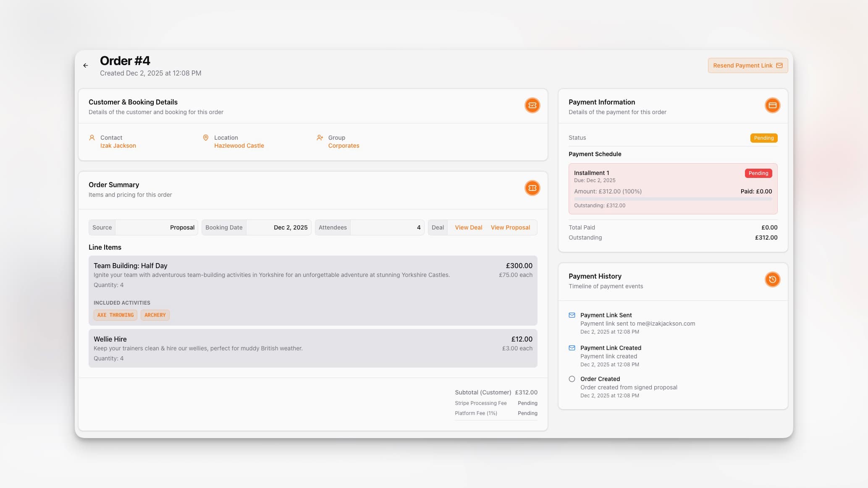The height and width of the screenshot is (488, 868).
Task: Click the back arrow beside Order #4
Action: [86, 65]
